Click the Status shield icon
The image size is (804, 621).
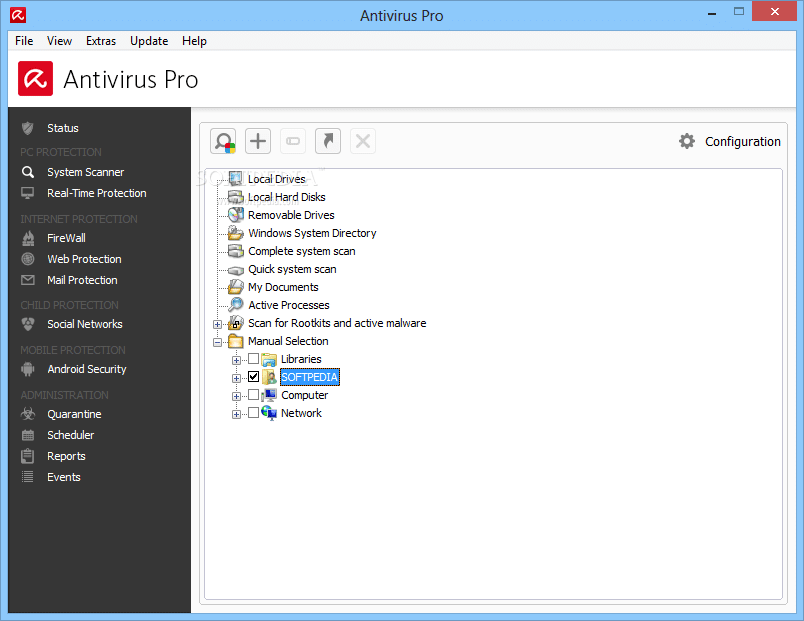point(28,128)
